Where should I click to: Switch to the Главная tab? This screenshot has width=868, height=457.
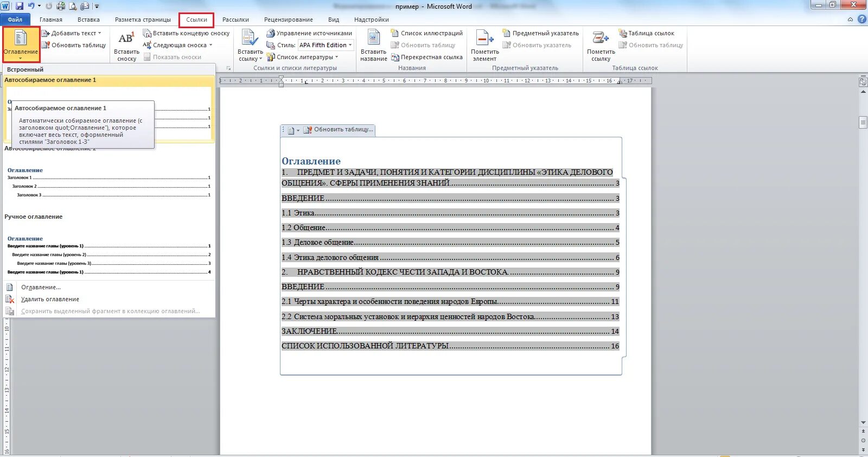click(x=51, y=20)
